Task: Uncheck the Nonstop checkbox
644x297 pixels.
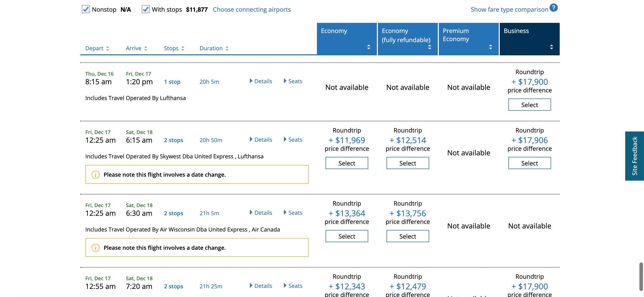Action: 86,9
